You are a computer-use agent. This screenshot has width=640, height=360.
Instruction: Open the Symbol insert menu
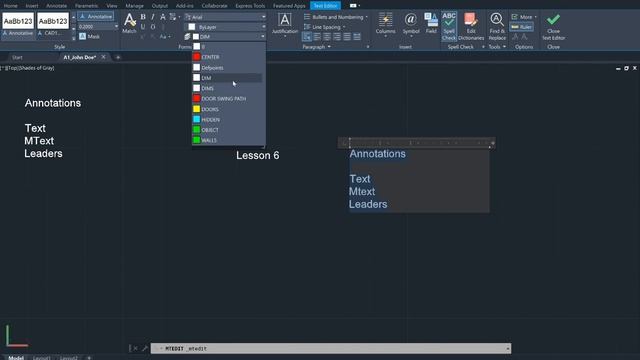[411, 24]
